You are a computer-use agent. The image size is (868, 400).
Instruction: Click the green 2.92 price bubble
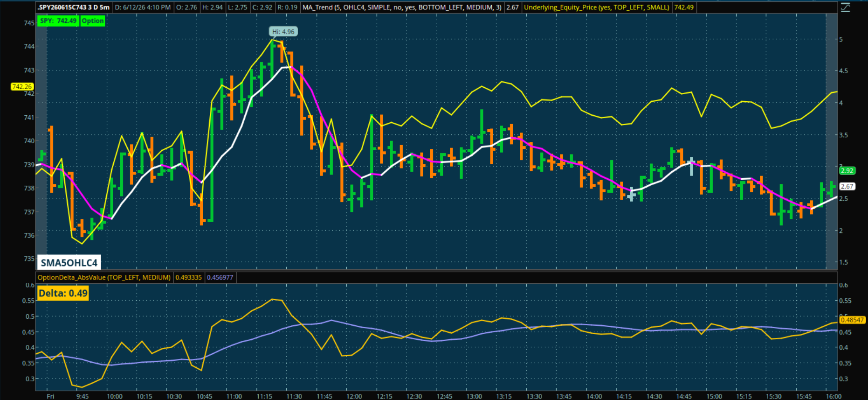847,171
